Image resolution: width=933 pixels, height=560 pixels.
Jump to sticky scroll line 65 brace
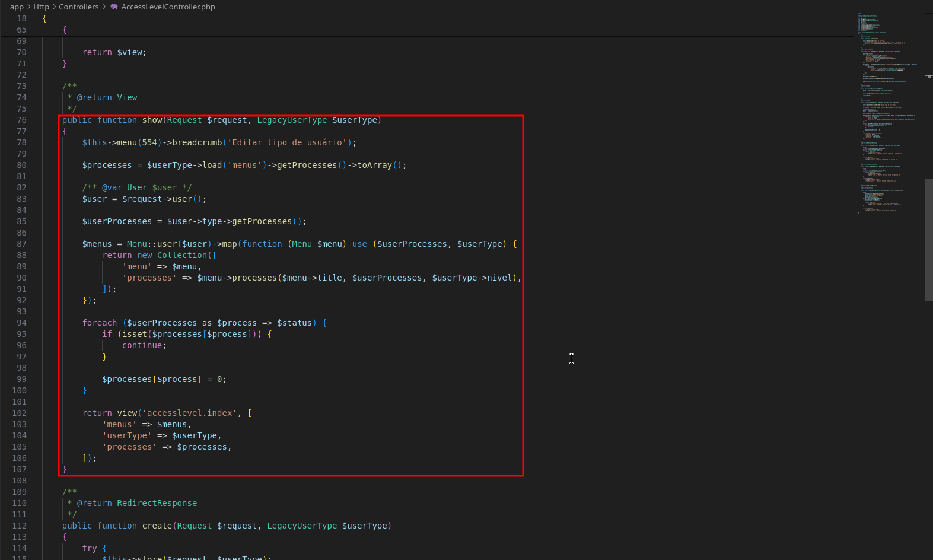point(65,30)
